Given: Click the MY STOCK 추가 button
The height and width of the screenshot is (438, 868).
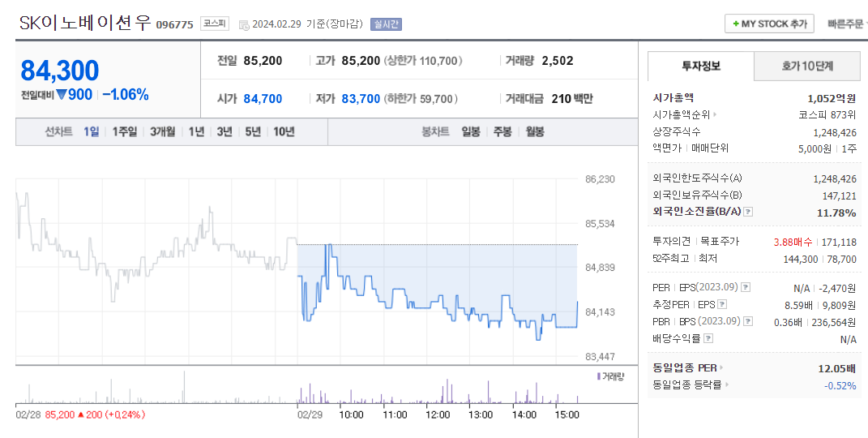Looking at the screenshot, I should coord(769,24).
